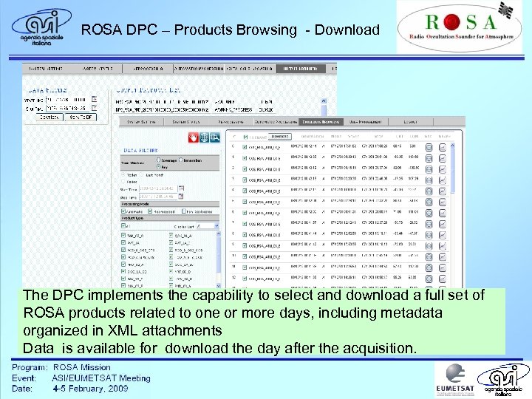Click the Start Time field in the front window
Image resolution: width=532 pixels, height=399 pixels.
(158, 188)
